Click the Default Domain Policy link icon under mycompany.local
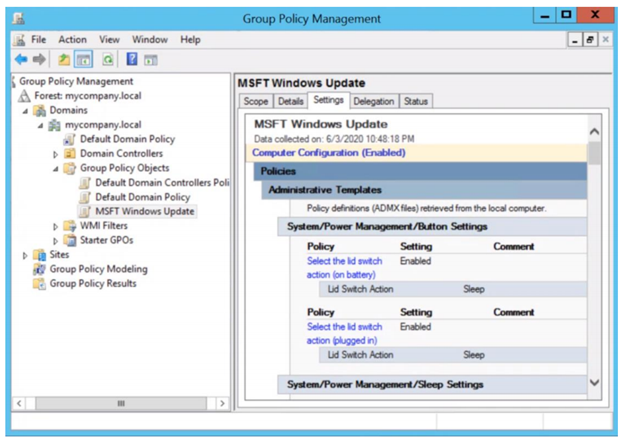Image resolution: width=624 pixels, height=441 pixels. pyautogui.click(x=69, y=139)
